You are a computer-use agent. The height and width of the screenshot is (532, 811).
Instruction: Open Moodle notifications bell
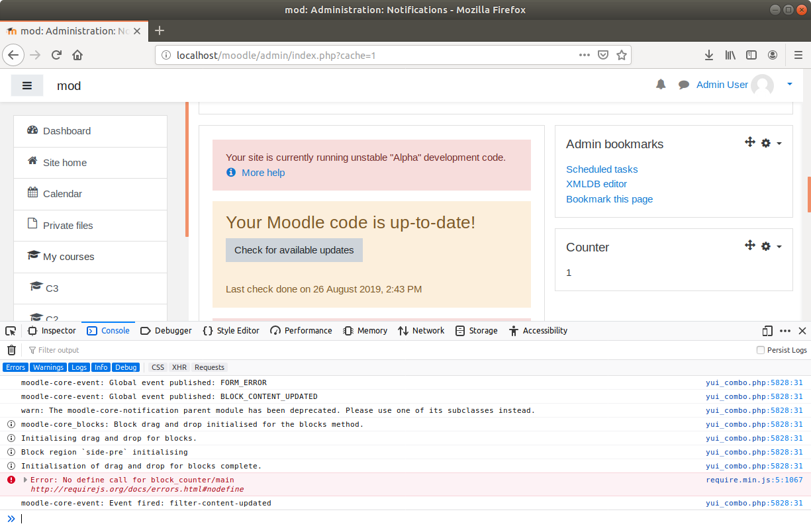tap(661, 85)
